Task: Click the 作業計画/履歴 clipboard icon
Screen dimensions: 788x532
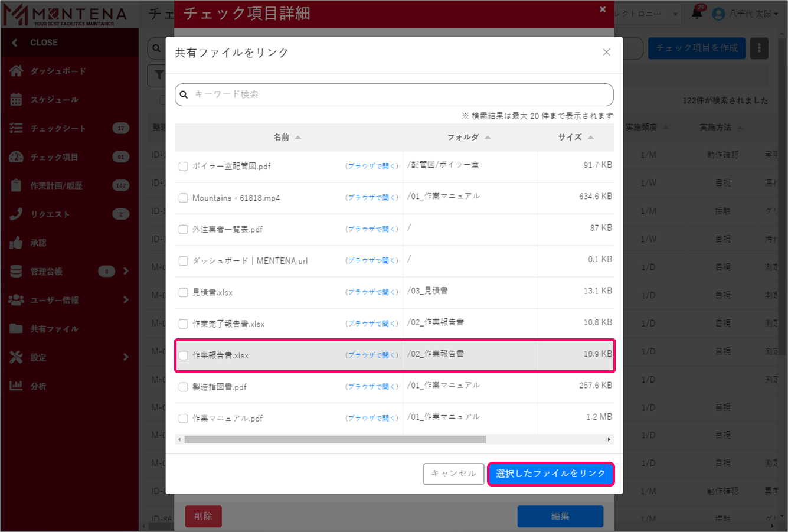Action: click(x=16, y=185)
